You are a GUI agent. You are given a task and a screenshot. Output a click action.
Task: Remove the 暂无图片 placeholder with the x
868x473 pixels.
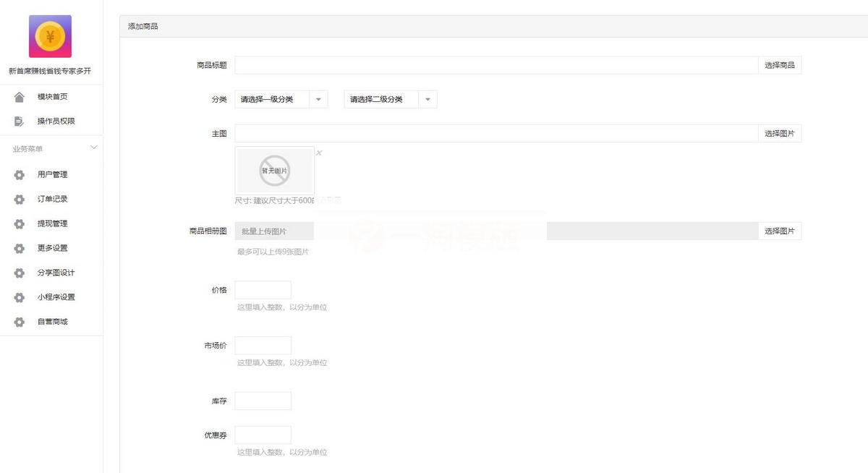point(318,153)
